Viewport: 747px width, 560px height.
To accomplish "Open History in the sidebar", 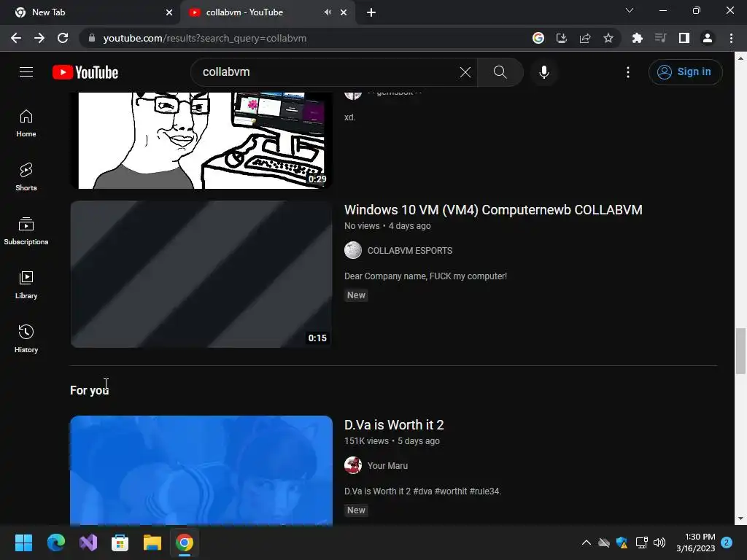I will [x=26, y=338].
